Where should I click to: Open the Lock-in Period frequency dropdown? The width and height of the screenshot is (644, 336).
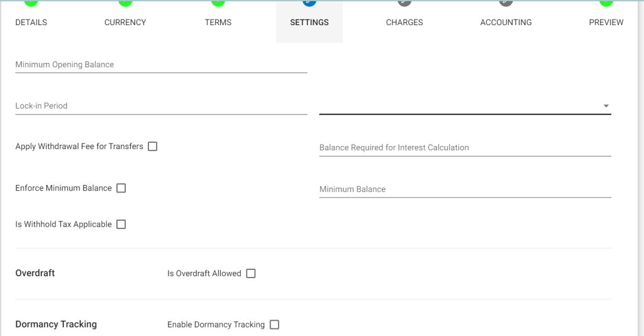465,106
